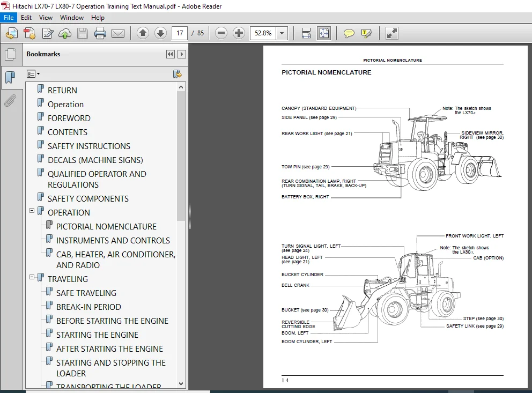Go to SAFE TRAVELING bookmark
This screenshot has height=393, width=532.
pos(86,293)
